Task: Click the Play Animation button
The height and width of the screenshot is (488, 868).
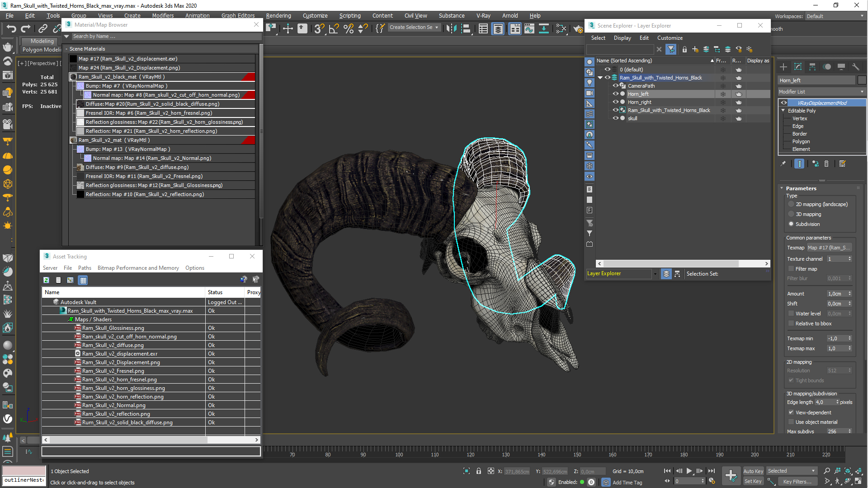Action: [689, 471]
